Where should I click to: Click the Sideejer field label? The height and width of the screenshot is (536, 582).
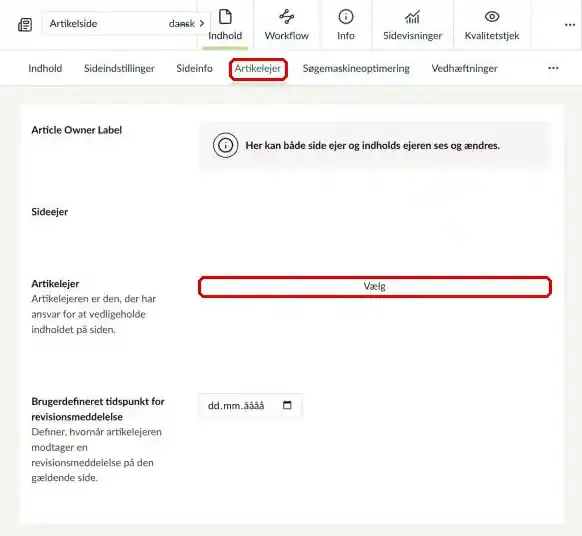(49, 212)
